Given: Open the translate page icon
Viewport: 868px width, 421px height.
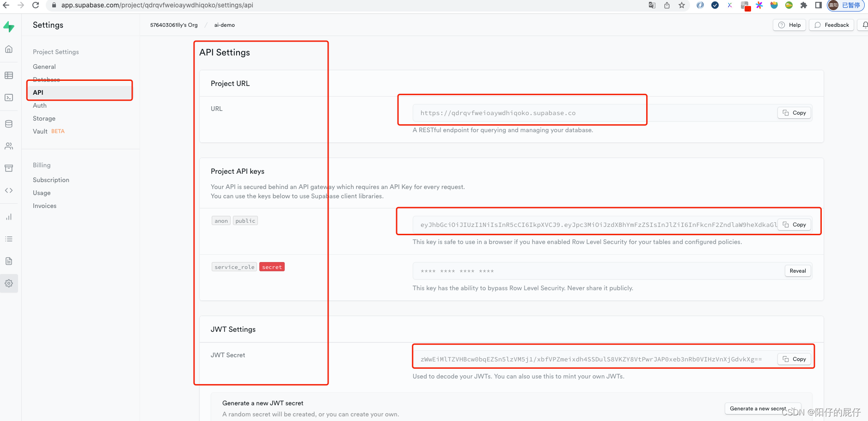Looking at the screenshot, I should (652, 5).
